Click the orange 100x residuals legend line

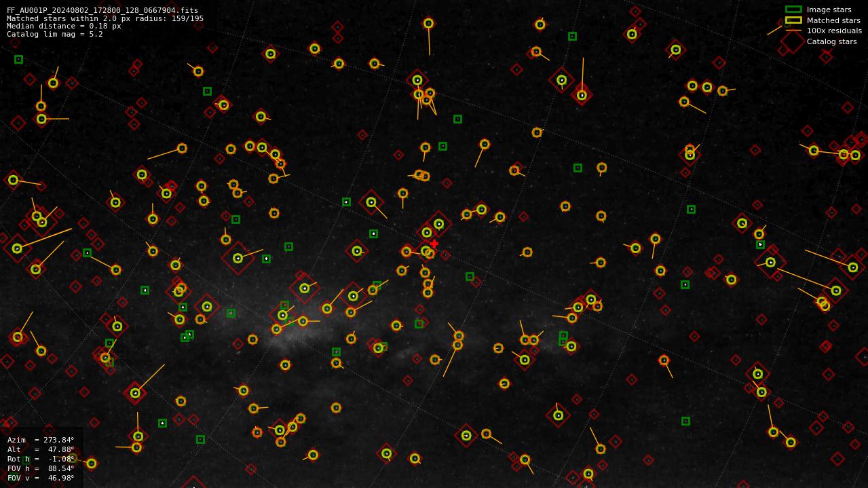pyautogui.click(x=793, y=31)
